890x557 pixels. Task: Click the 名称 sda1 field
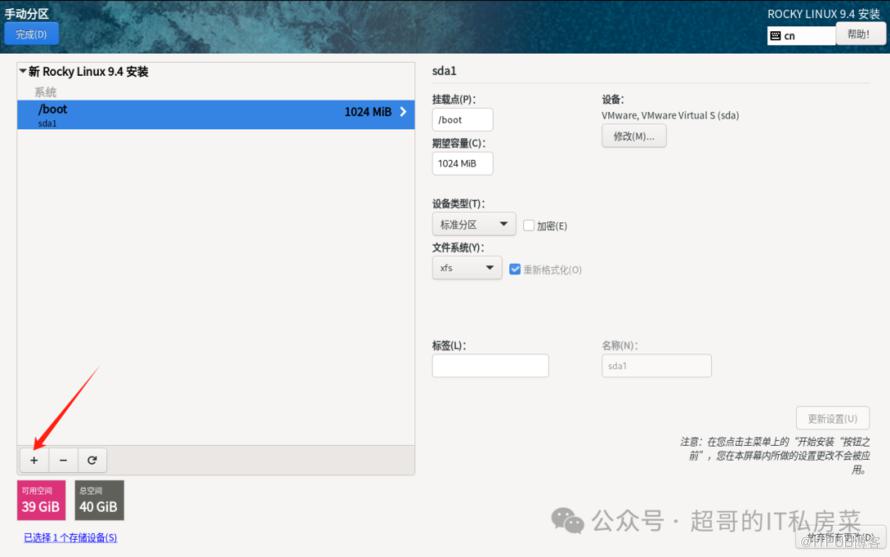coord(657,366)
